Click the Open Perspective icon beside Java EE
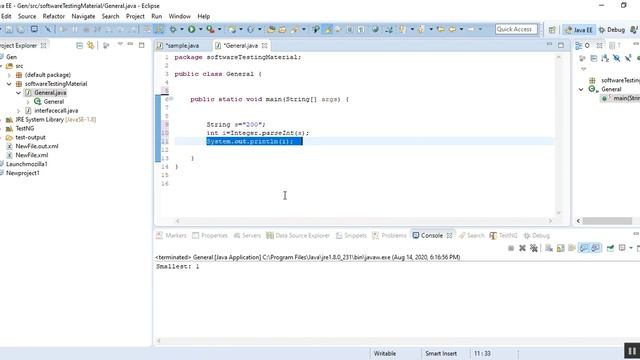The image size is (640, 360). click(x=552, y=30)
